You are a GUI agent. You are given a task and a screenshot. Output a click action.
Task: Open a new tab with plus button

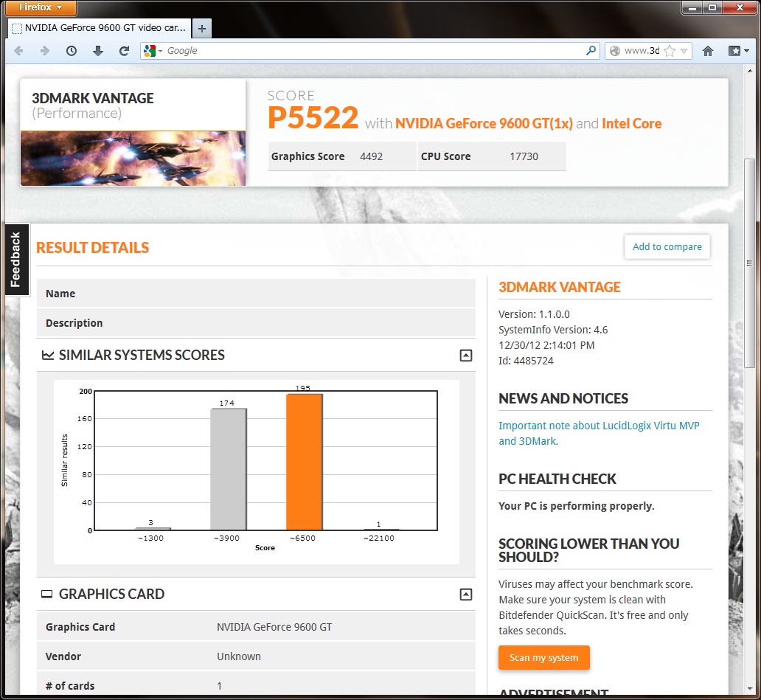coord(202,29)
